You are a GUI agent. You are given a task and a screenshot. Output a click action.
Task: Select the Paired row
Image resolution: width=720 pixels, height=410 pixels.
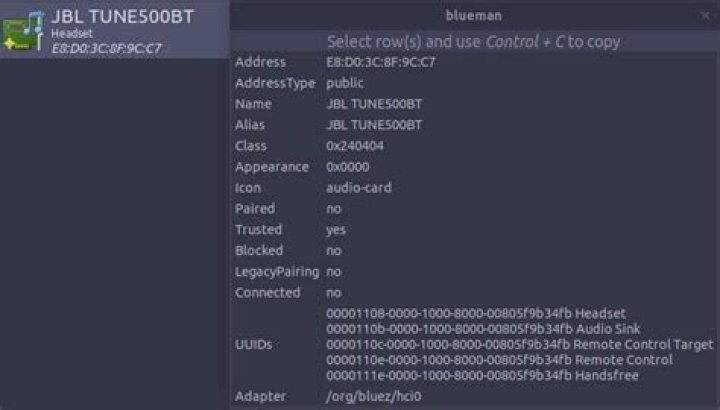pos(474,209)
